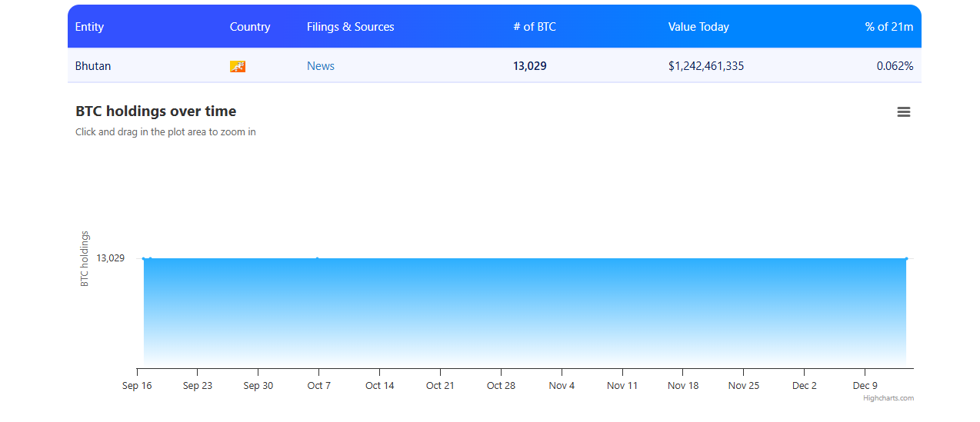Click the zoom instruction subtitle text
The height and width of the screenshot is (422, 980).
coord(165,132)
